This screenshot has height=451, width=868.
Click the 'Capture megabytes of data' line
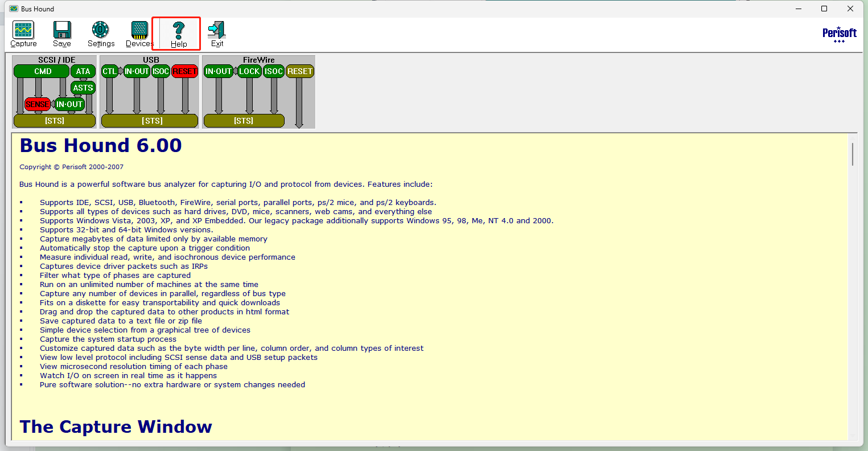coord(154,239)
